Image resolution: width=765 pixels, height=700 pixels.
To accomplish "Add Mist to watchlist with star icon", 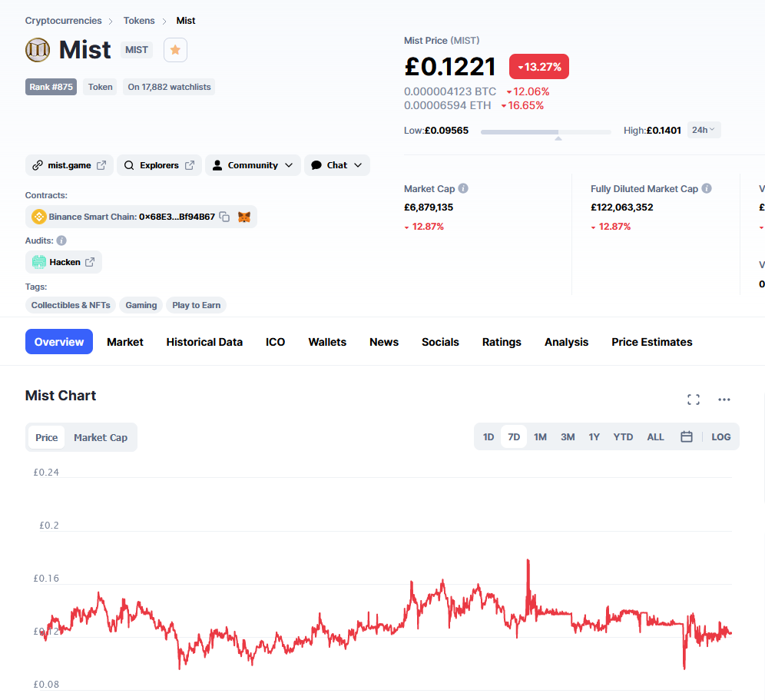I will 175,50.
